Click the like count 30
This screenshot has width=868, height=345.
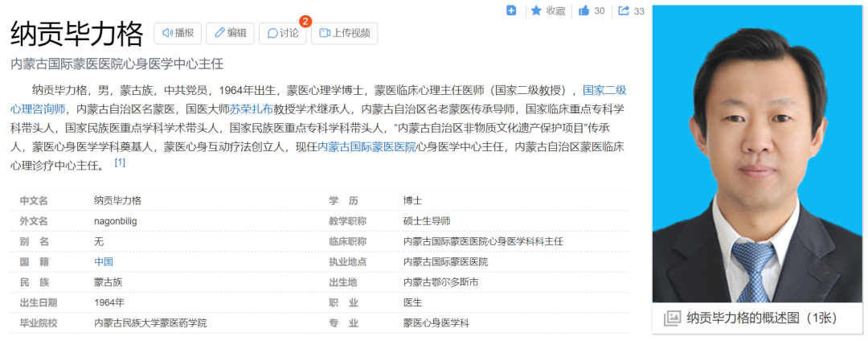[600, 10]
